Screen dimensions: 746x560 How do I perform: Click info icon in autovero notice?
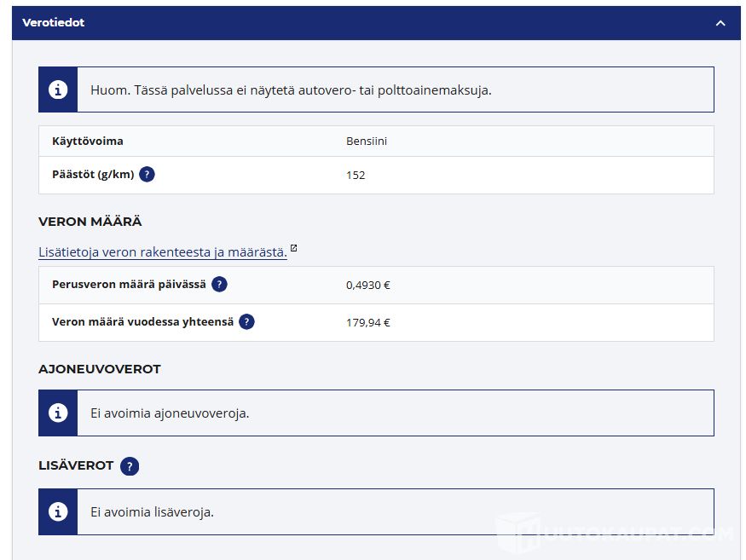coord(58,89)
